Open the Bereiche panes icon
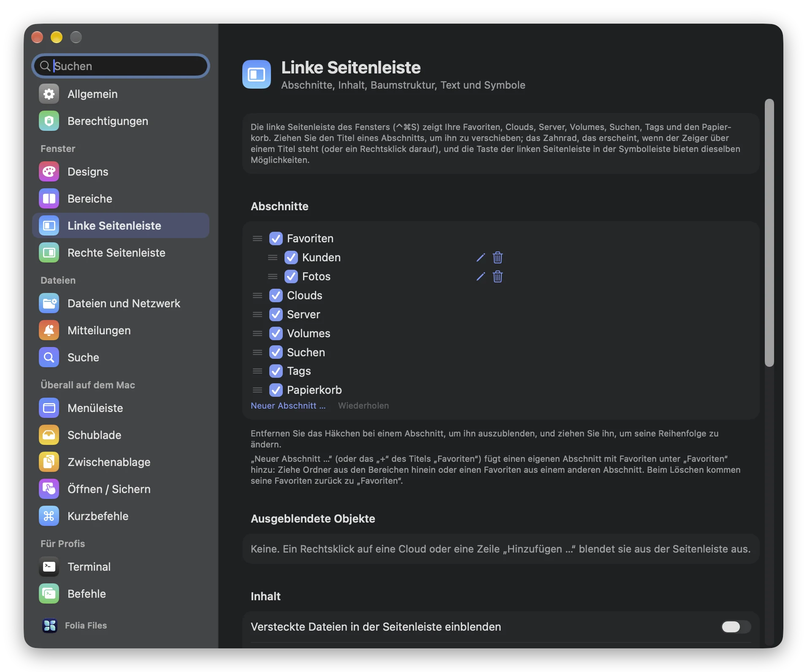Viewport: 807px width, 672px height. 49,199
